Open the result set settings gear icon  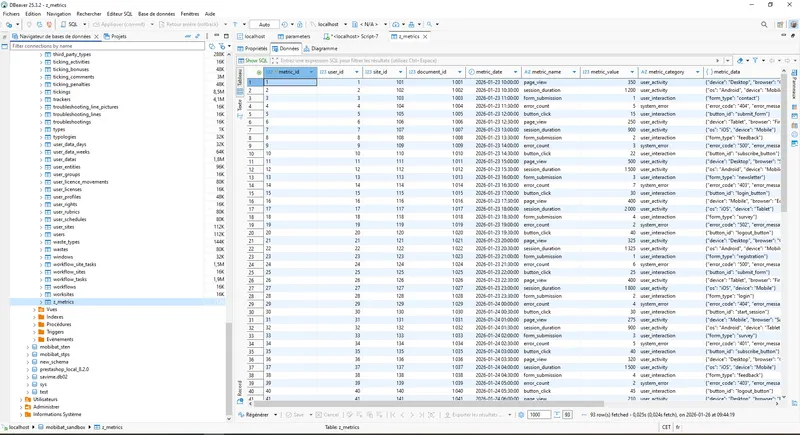[521, 415]
